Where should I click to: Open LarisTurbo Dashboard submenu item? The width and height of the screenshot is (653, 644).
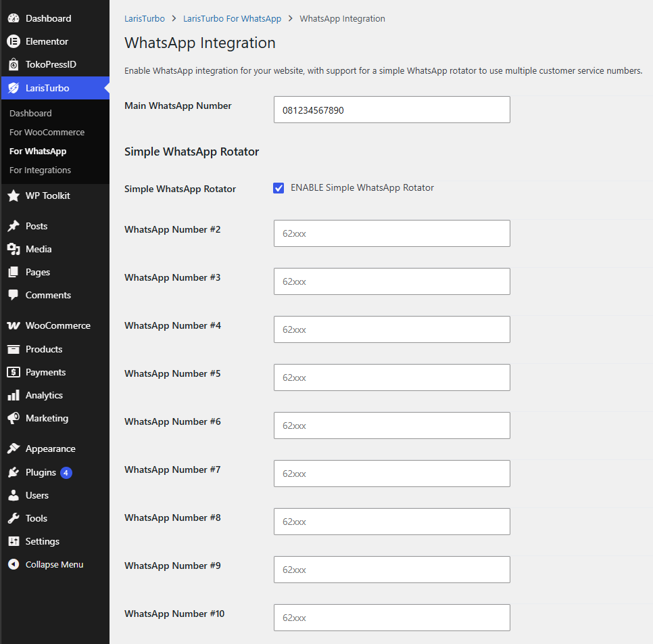click(x=30, y=113)
